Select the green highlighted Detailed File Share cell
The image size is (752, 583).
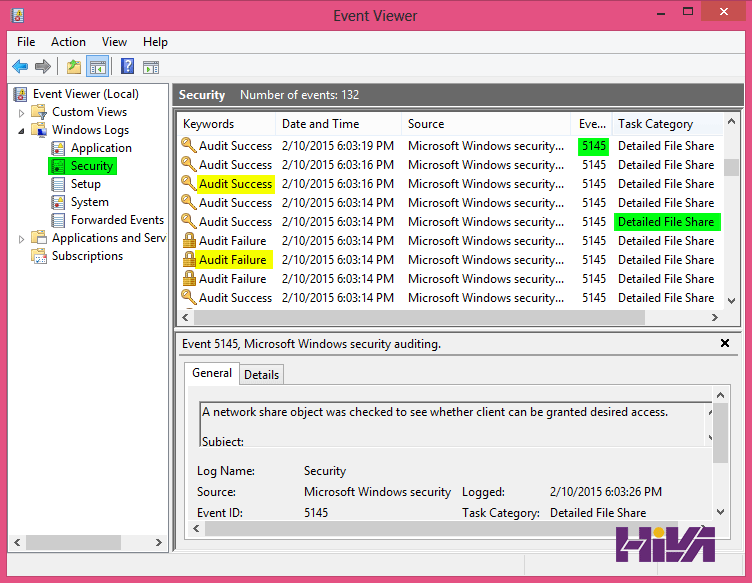pyautogui.click(x=667, y=222)
